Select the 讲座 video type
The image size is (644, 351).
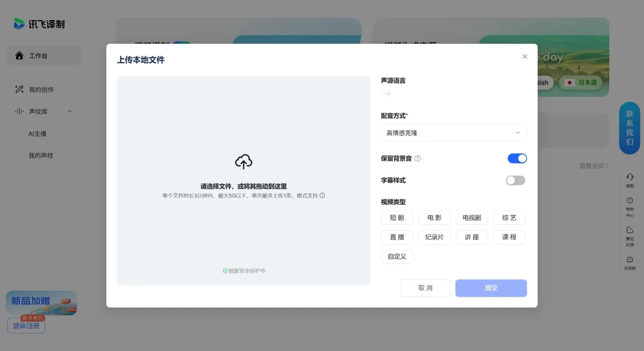(x=472, y=237)
